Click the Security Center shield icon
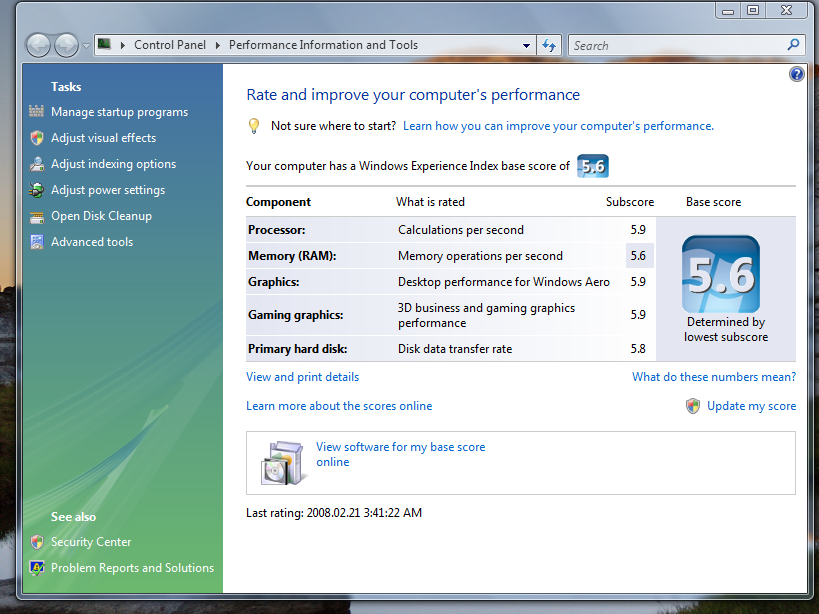 (x=37, y=542)
